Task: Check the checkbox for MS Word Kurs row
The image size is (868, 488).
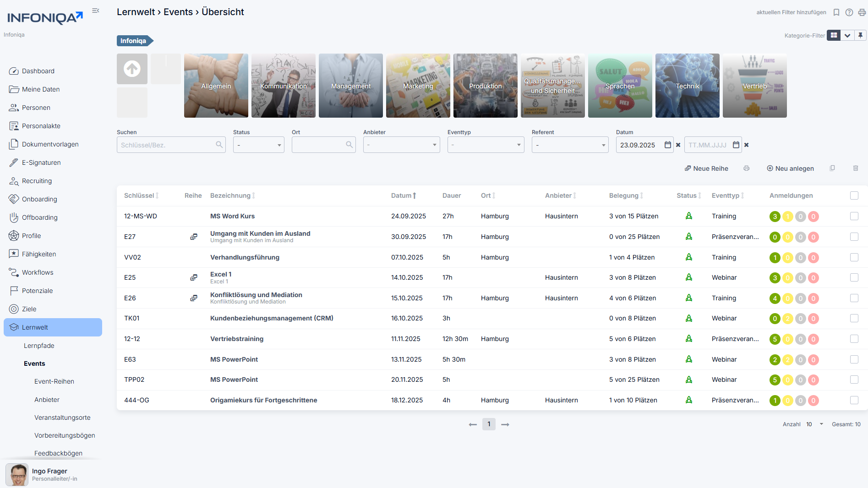Action: [x=854, y=216]
